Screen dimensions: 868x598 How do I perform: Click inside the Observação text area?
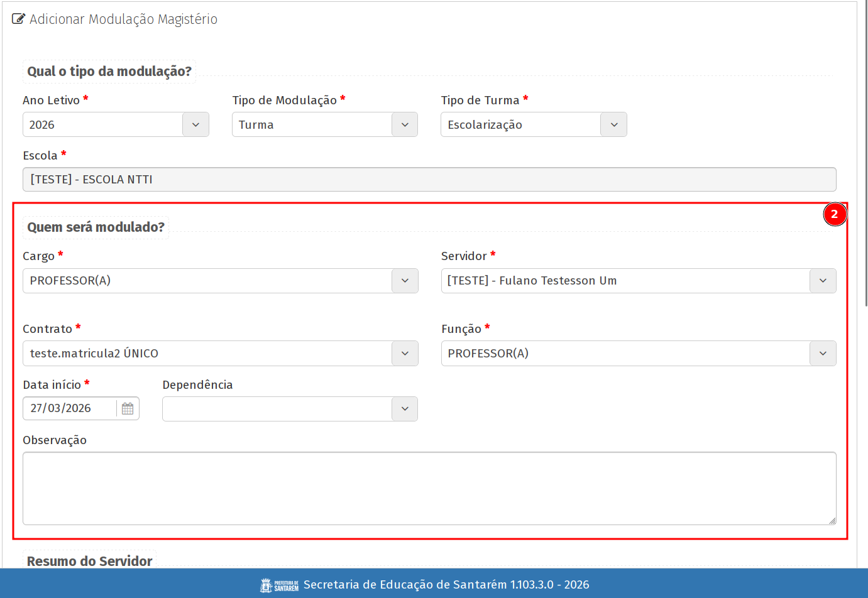tap(429, 488)
